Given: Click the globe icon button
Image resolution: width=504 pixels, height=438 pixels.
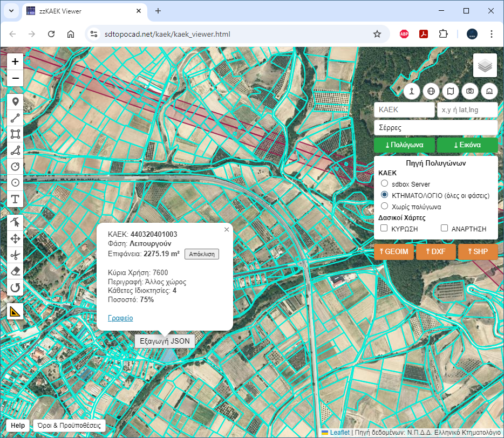Looking at the screenshot, I should click(x=431, y=91).
